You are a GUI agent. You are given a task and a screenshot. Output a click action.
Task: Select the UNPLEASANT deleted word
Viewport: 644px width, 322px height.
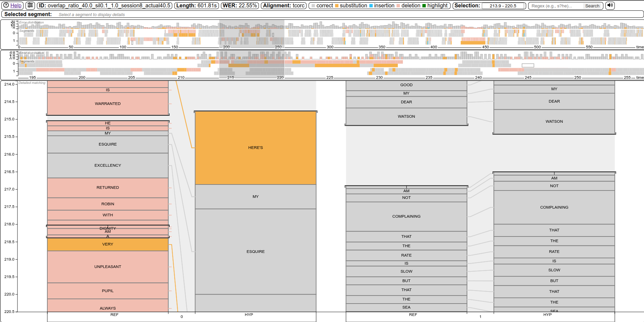pyautogui.click(x=108, y=267)
